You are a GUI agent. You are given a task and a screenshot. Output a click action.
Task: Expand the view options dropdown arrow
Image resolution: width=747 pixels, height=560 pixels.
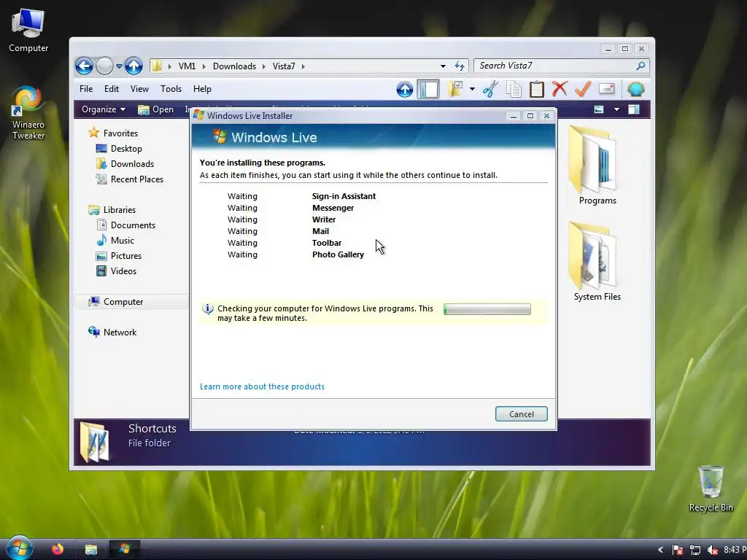coord(616,109)
